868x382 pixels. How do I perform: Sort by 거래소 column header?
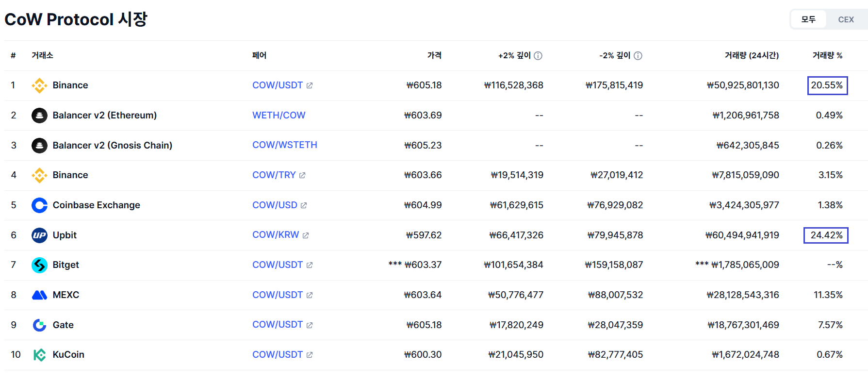tap(42, 55)
